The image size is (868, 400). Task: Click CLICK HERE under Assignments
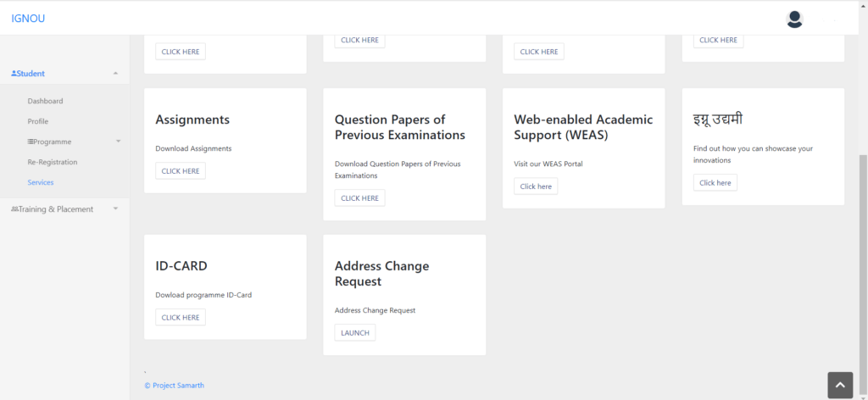181,171
